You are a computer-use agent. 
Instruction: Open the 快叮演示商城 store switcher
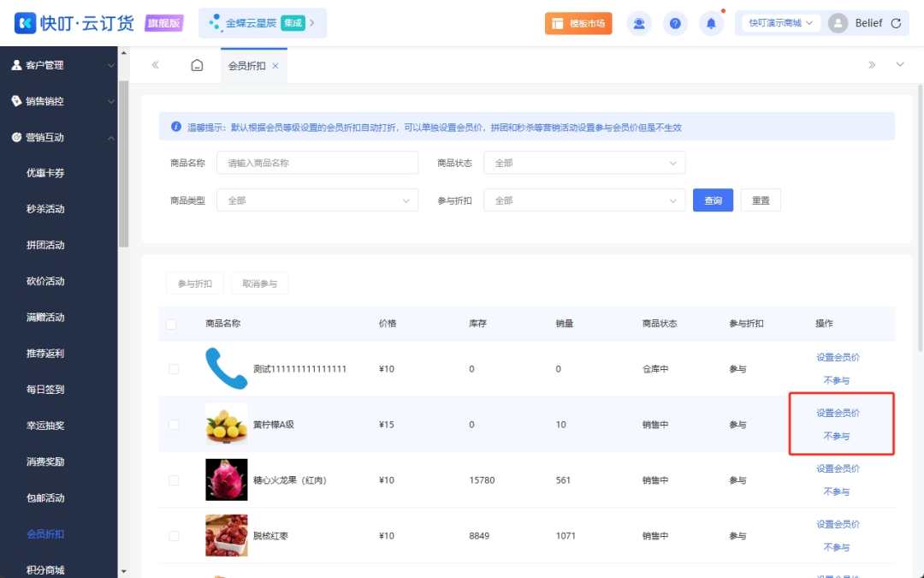click(779, 23)
